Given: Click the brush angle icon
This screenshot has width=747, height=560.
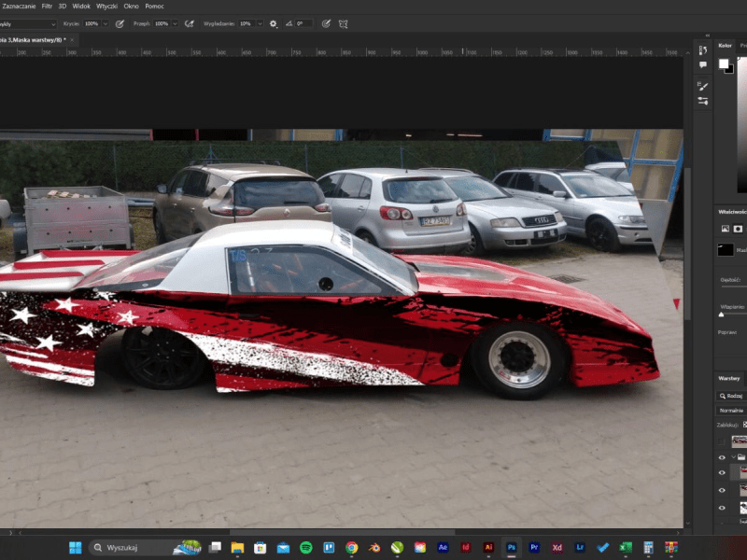Looking at the screenshot, I should (289, 24).
